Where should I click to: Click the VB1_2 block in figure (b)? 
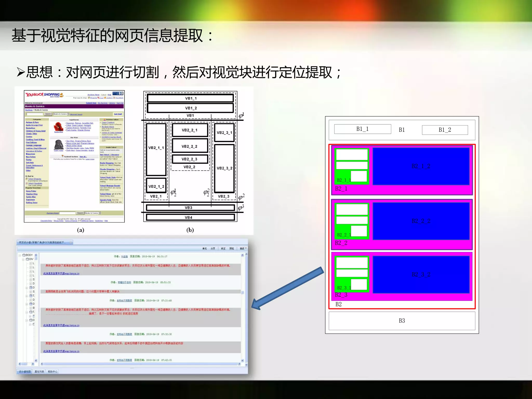coord(190,108)
